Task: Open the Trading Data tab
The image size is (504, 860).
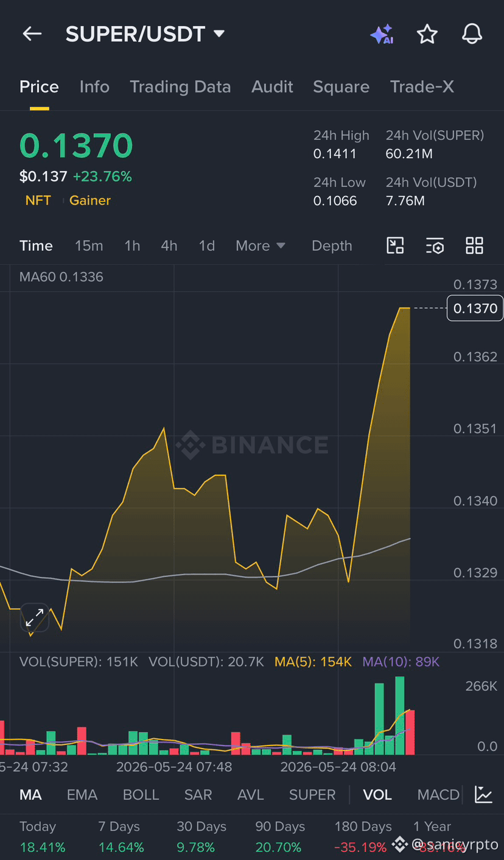Action: pyautogui.click(x=180, y=87)
